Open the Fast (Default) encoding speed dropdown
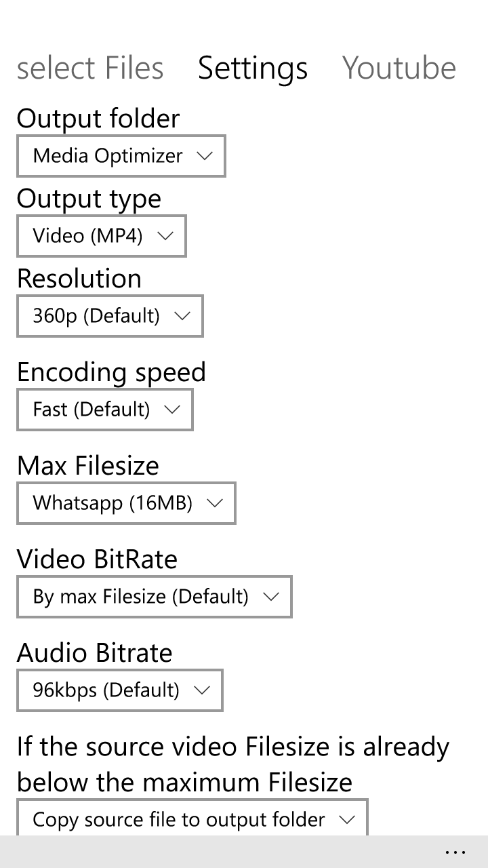This screenshot has height=868, width=488. pyautogui.click(x=104, y=410)
